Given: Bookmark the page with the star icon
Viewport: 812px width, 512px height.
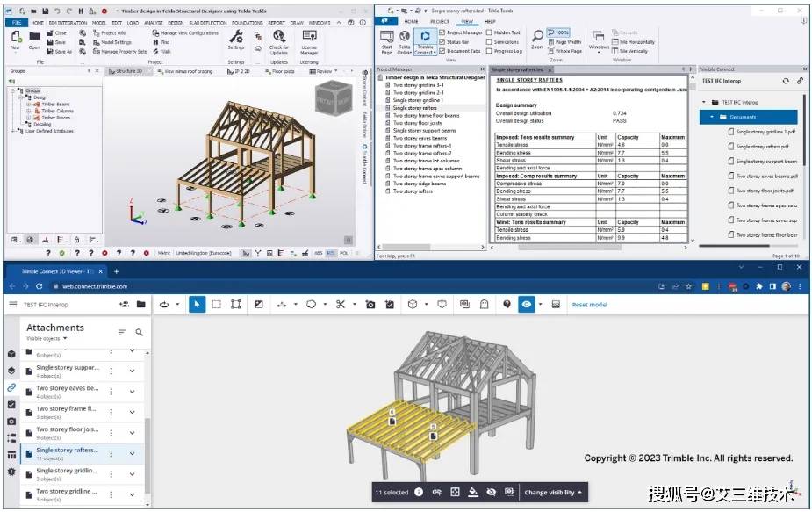Looking at the screenshot, I should point(689,286).
